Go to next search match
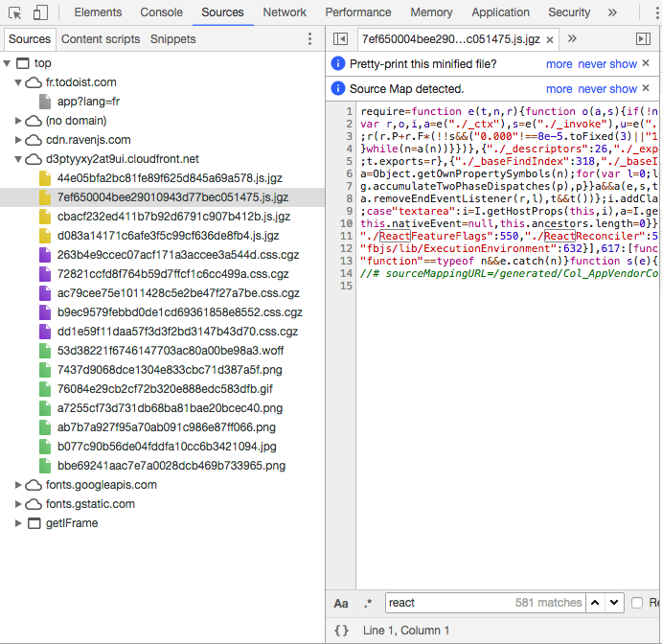This screenshot has width=662, height=644. click(614, 603)
